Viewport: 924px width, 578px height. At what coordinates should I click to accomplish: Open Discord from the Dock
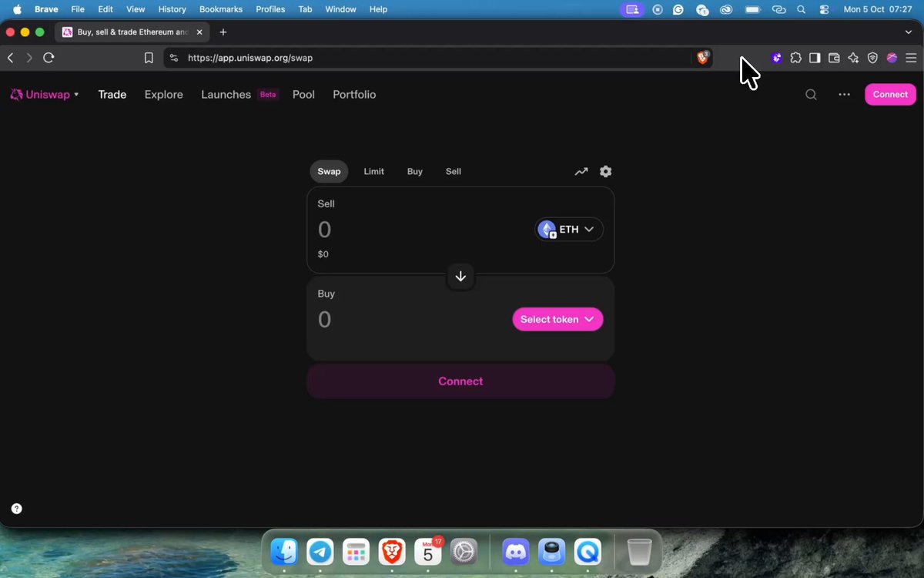click(x=516, y=552)
